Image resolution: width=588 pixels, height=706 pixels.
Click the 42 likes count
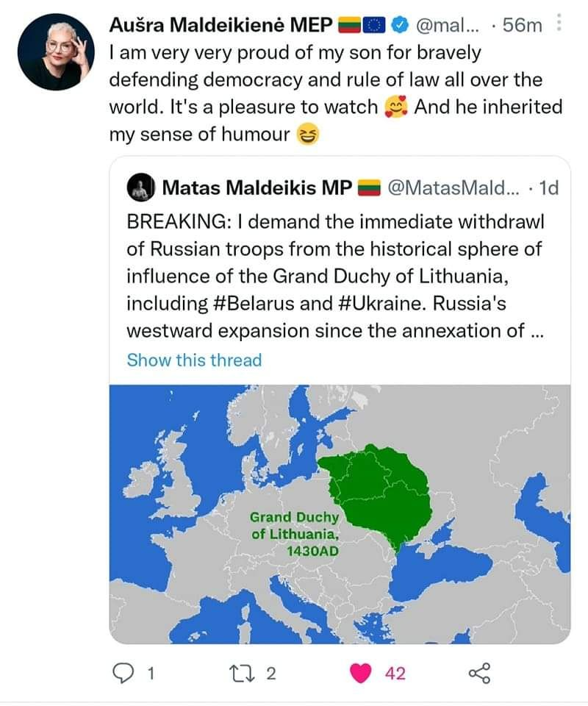click(x=395, y=674)
